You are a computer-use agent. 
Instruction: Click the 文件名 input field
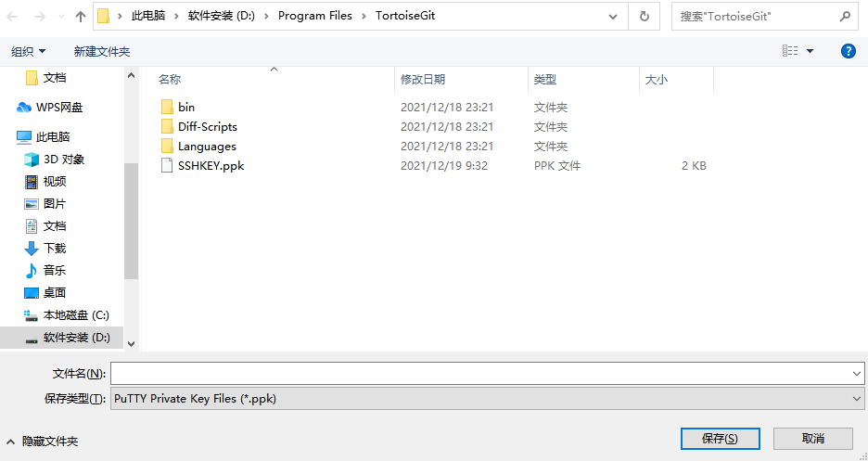point(480,374)
